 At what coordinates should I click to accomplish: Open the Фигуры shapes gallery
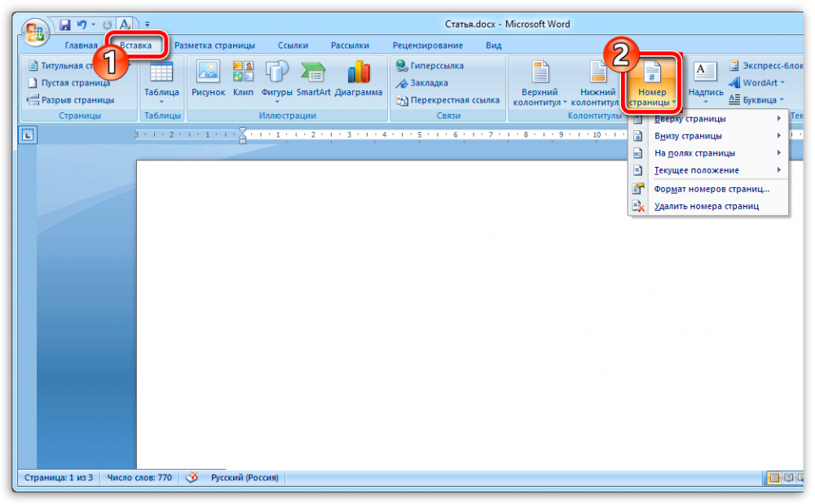[276, 82]
